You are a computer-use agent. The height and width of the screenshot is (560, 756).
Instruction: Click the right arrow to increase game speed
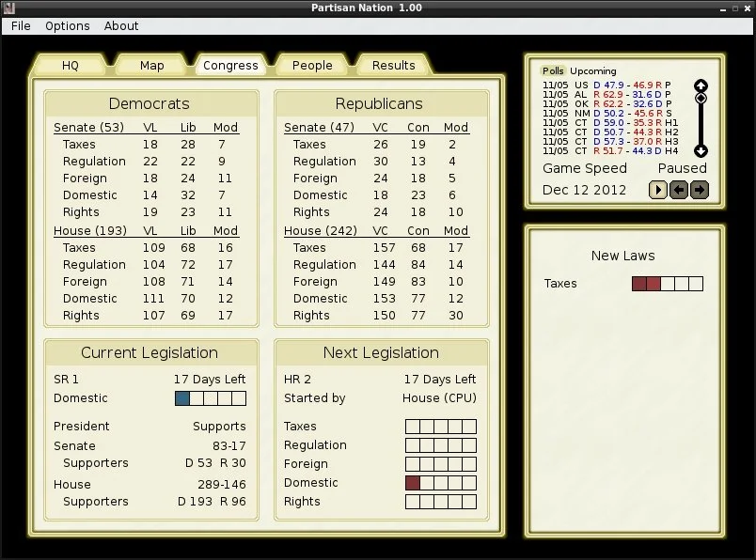click(x=699, y=190)
